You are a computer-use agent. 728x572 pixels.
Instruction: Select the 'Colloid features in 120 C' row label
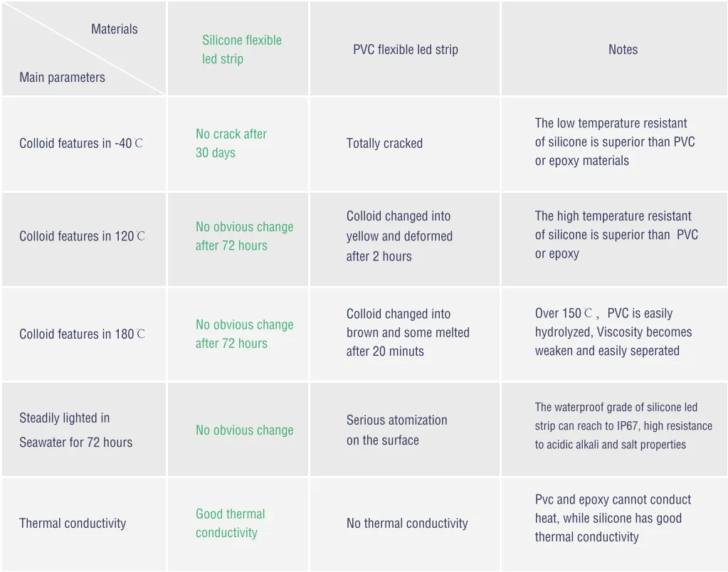pyautogui.click(x=82, y=236)
